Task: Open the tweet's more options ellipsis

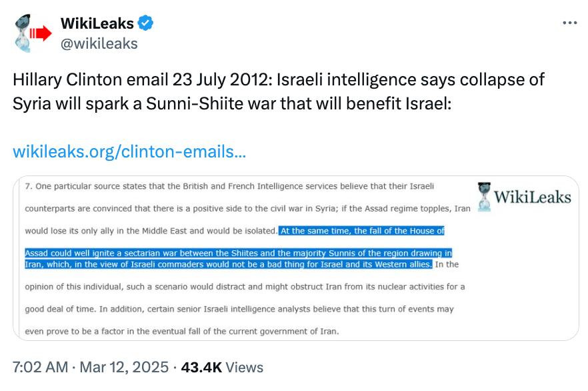Action: (569, 23)
